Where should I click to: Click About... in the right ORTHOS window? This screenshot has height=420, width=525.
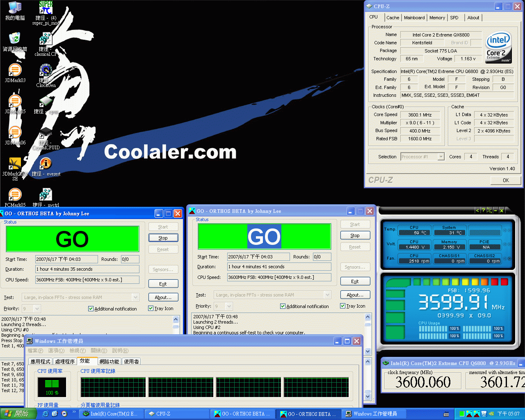(355, 295)
